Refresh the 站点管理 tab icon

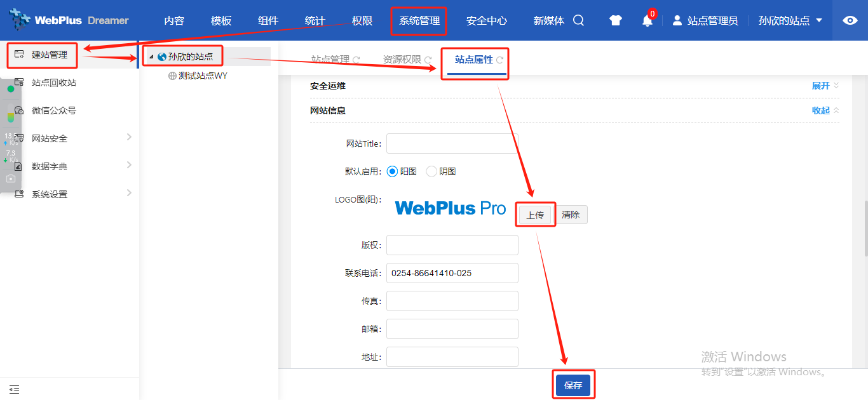pyautogui.click(x=356, y=60)
